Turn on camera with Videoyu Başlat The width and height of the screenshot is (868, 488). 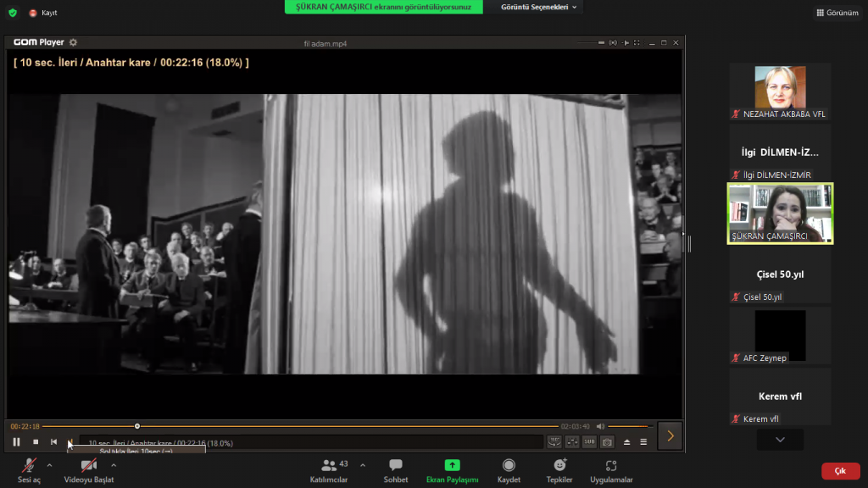89,470
